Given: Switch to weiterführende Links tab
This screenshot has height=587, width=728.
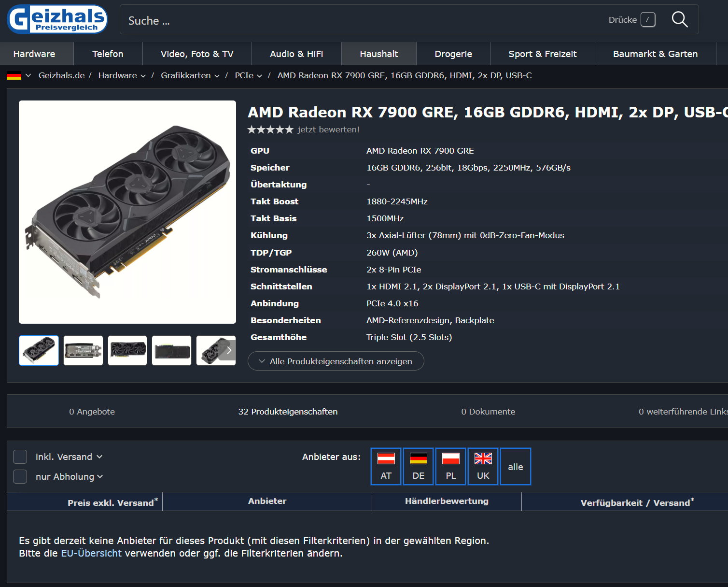Looking at the screenshot, I should 683,412.
